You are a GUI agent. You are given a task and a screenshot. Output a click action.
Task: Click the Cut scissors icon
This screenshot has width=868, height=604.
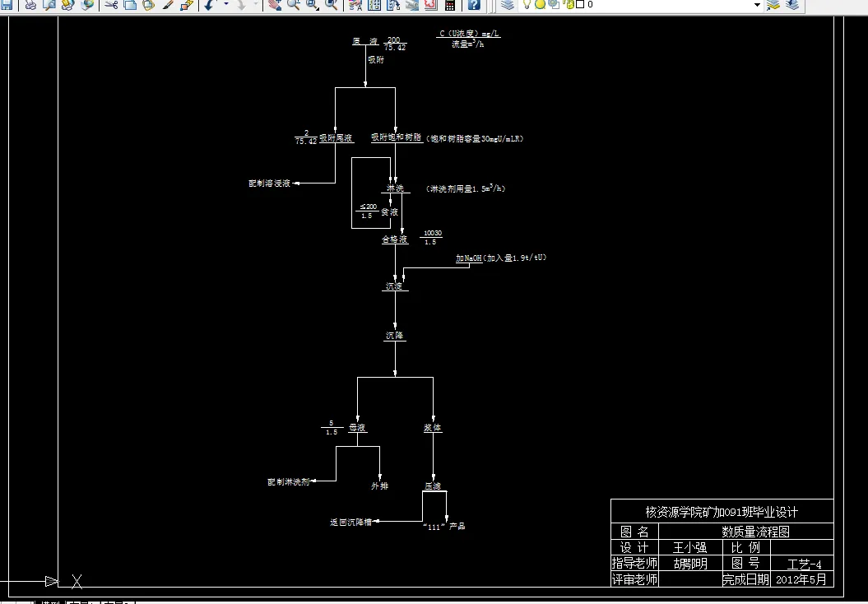point(111,4)
